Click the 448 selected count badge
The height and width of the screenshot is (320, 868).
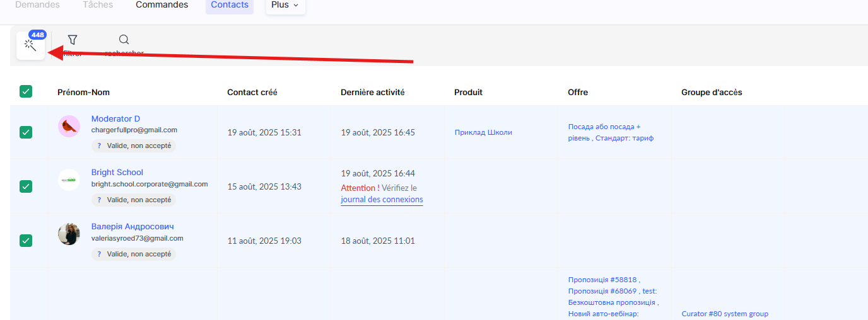37,35
